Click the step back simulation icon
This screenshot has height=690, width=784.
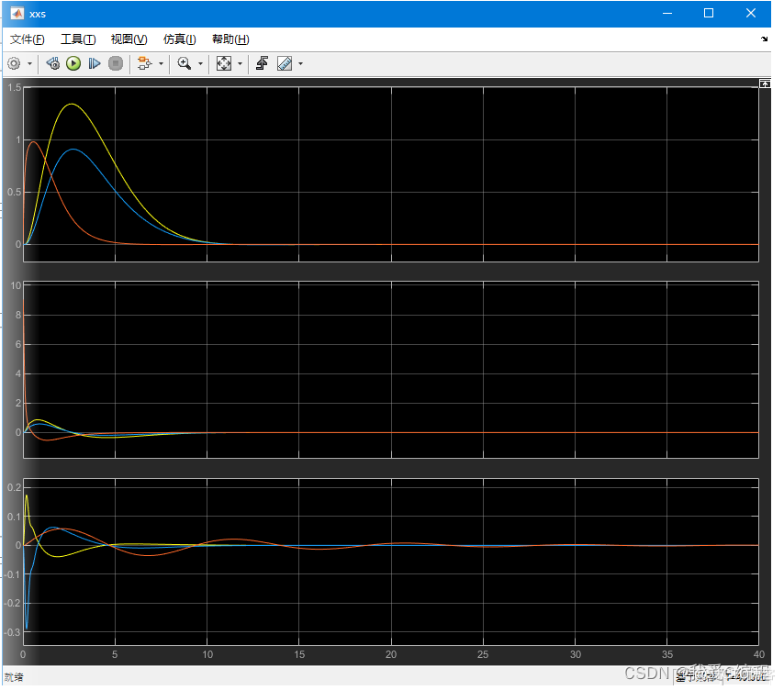52,63
